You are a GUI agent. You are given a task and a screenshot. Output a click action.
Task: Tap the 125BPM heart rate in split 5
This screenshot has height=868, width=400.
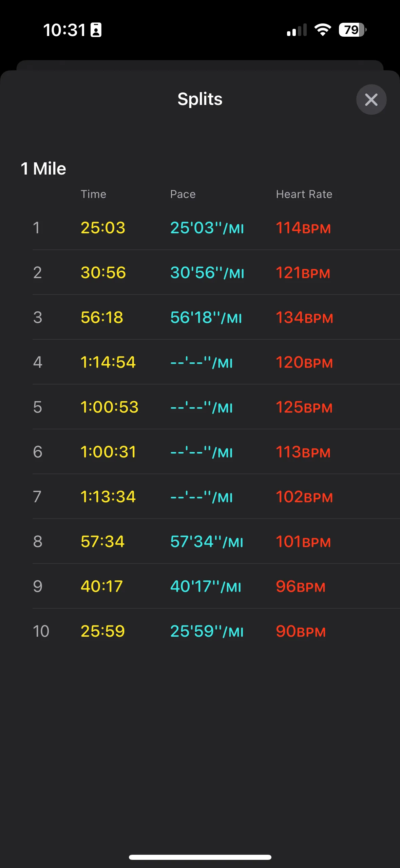pos(304,407)
